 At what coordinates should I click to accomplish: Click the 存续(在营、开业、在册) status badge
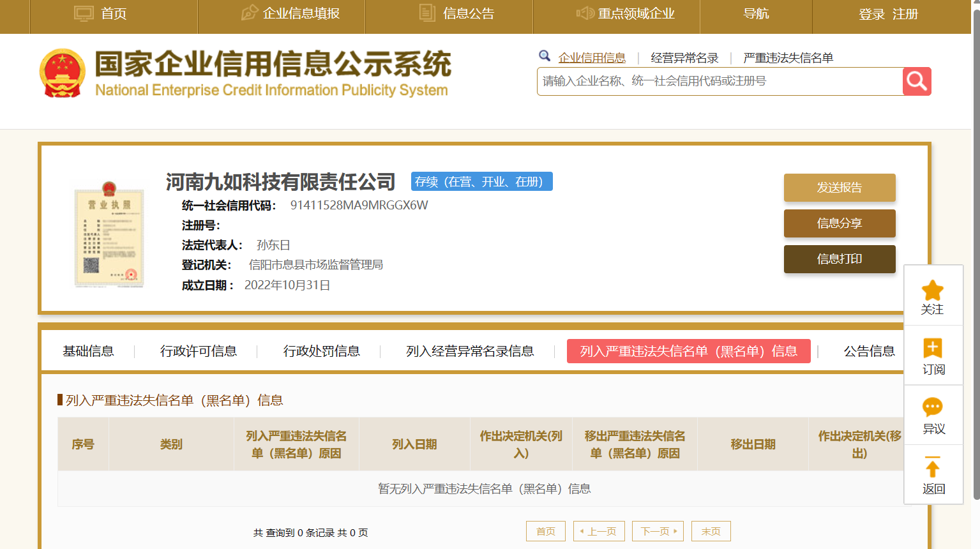[x=482, y=181]
